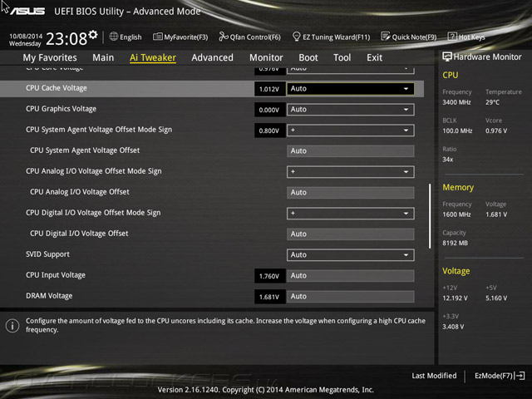Screen dimensions: 532x399
Task: Click CPU Digital I/O Voltage Offset Auto field
Action: [351, 234]
